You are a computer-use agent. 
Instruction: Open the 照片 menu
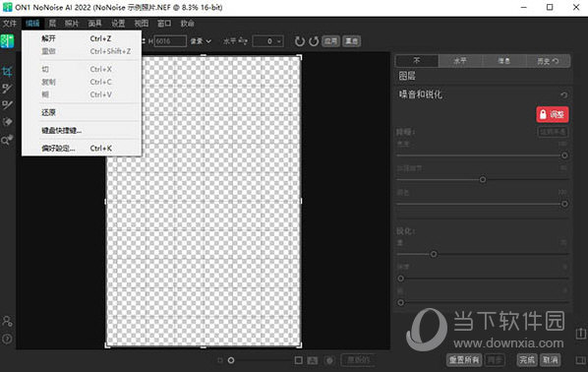coord(72,24)
